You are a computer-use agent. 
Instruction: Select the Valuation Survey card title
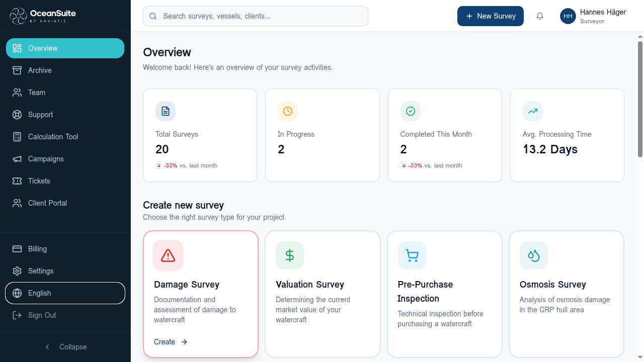(x=310, y=285)
